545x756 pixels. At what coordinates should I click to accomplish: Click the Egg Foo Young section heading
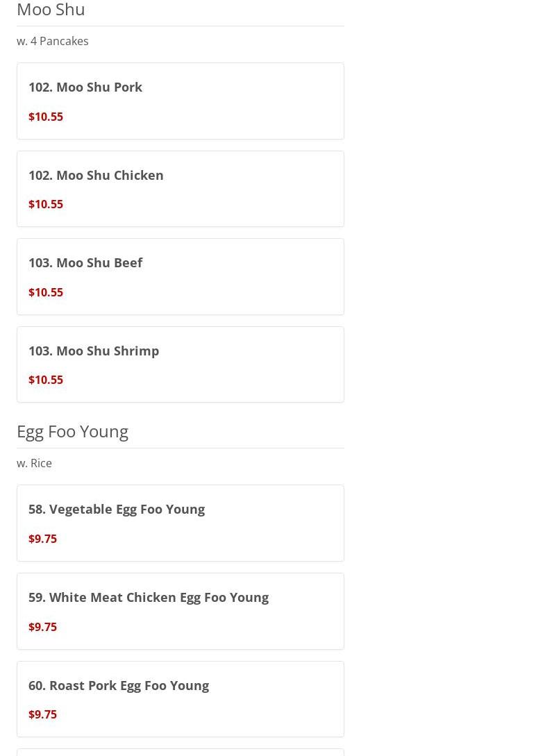(x=72, y=431)
